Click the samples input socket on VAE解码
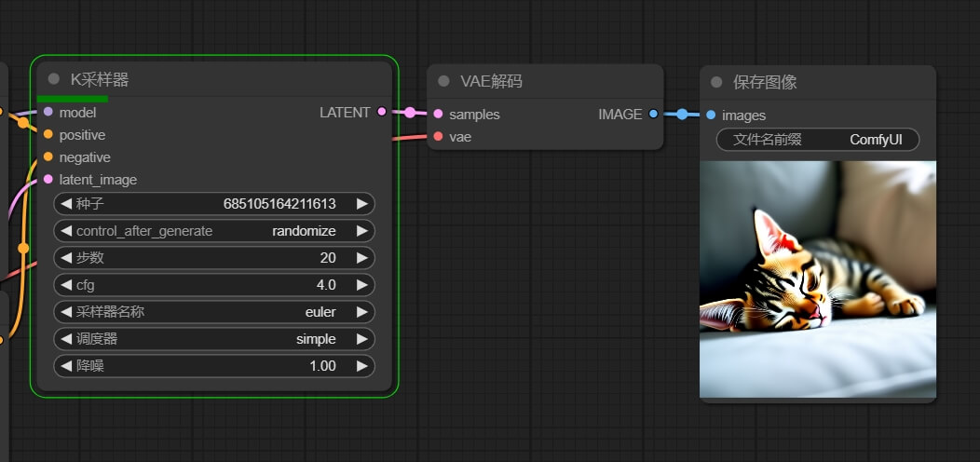The image size is (980, 462). 438,114
